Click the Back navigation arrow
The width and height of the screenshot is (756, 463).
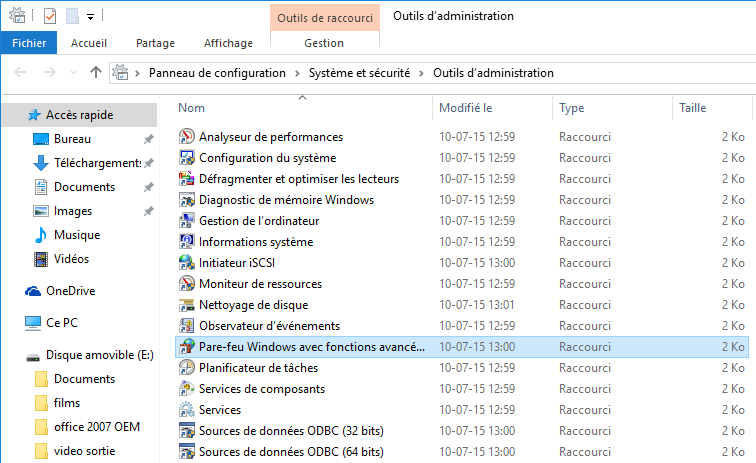point(20,72)
